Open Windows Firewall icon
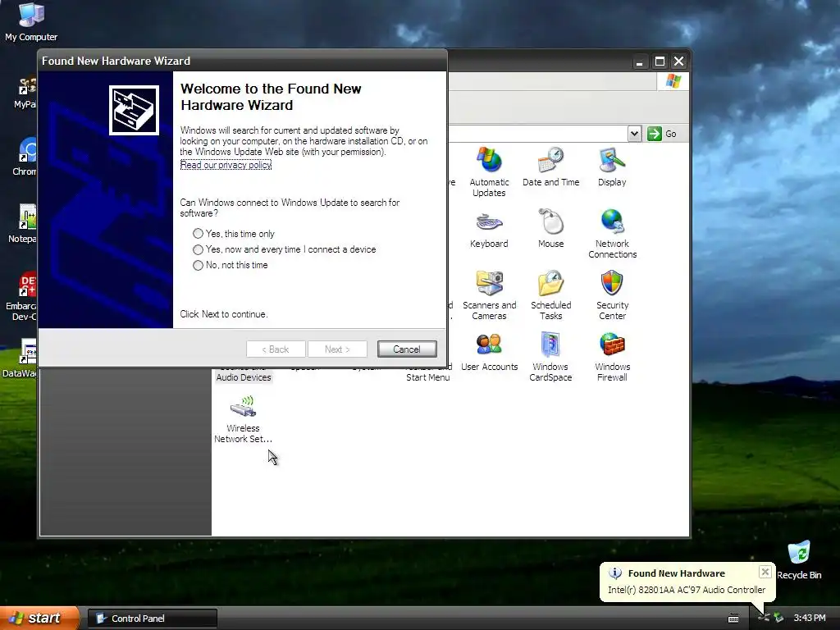The height and width of the screenshot is (630, 840). [x=612, y=357]
